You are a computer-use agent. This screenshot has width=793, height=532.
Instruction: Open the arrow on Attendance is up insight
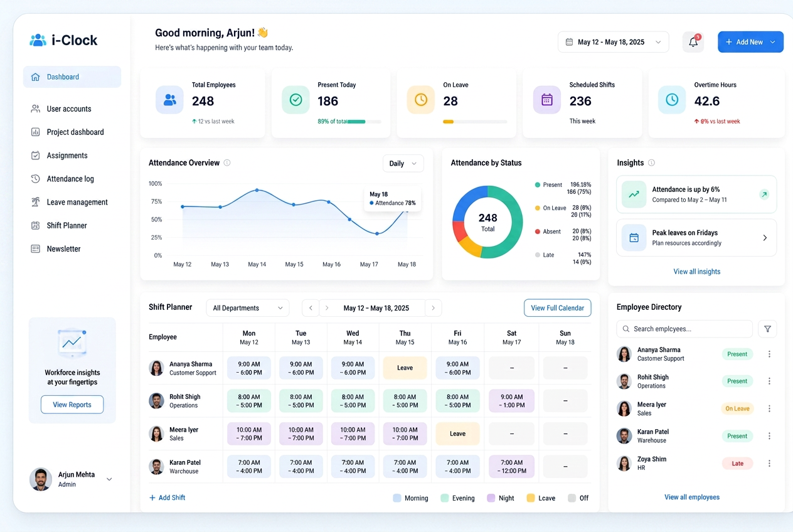(764, 194)
